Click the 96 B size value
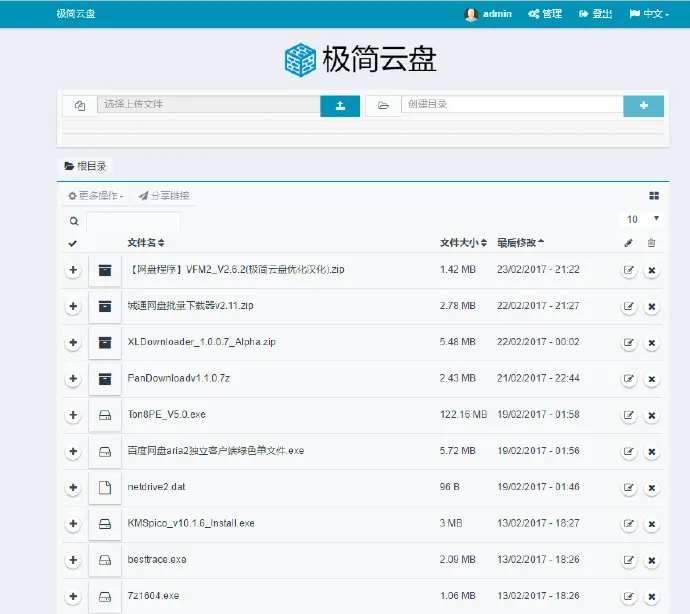This screenshot has width=690, height=614. pyautogui.click(x=449, y=487)
